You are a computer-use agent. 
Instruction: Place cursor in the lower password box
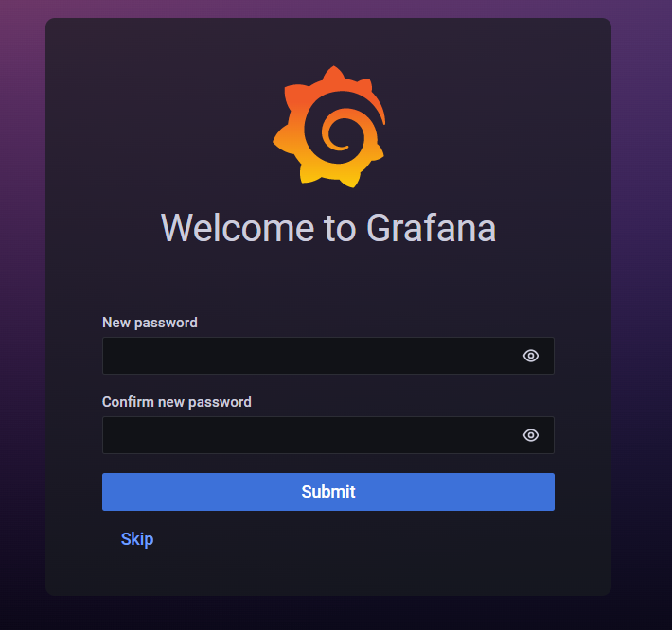click(328, 435)
